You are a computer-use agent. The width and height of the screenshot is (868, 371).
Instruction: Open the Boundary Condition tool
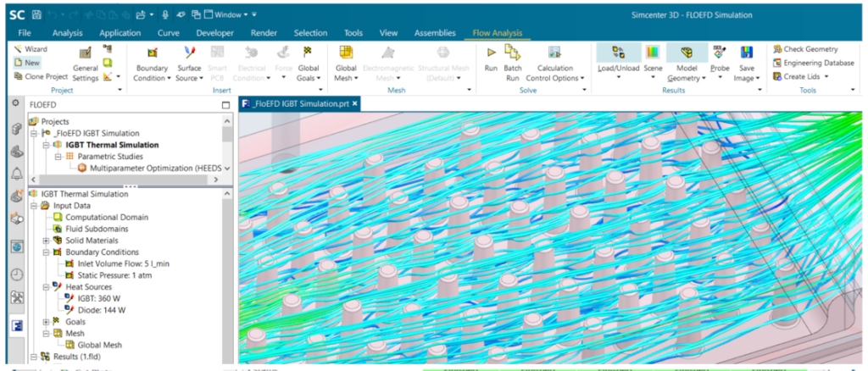click(152, 64)
